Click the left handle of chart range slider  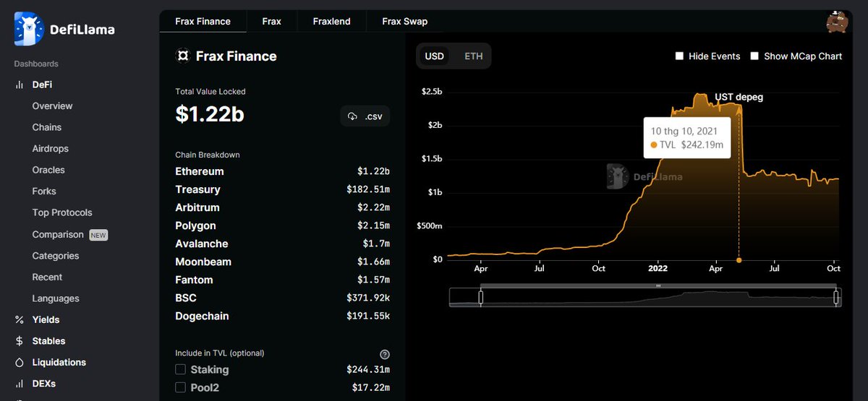[x=480, y=297]
